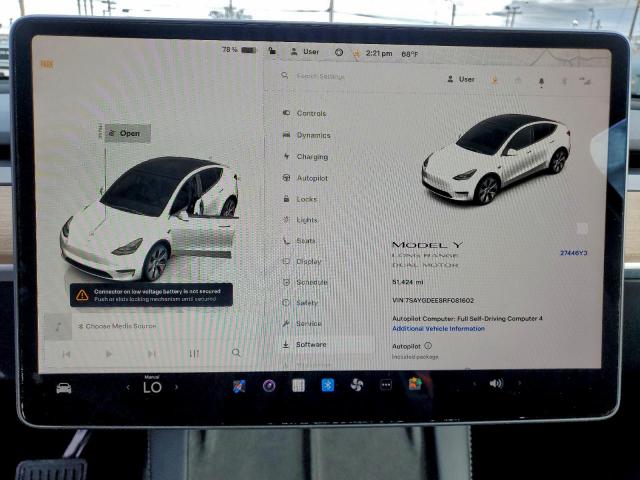
Task: Click the vehicle name 27446Y3
Action: 573,253
